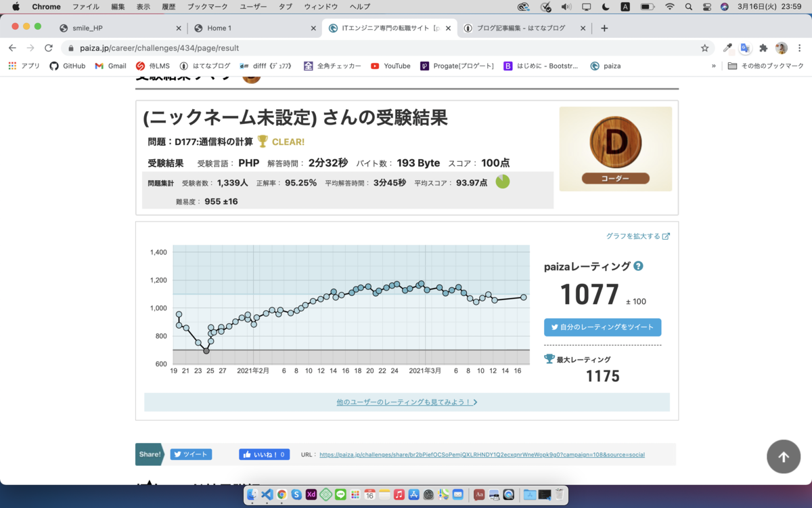812x508 pixels.
Task: Click 自分のレーティングをツイート button
Action: [x=603, y=327]
